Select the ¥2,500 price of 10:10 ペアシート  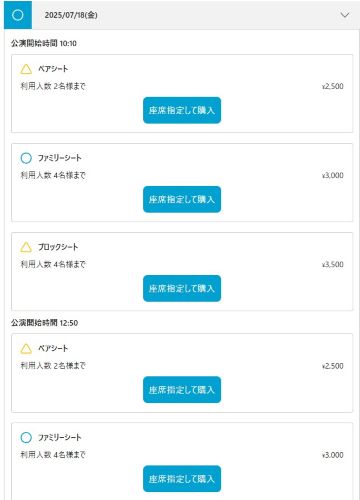(x=333, y=86)
